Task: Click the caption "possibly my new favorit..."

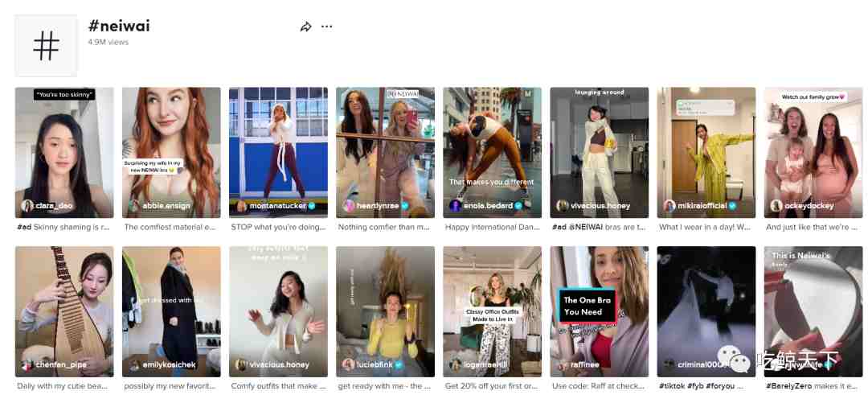Action: click(170, 386)
